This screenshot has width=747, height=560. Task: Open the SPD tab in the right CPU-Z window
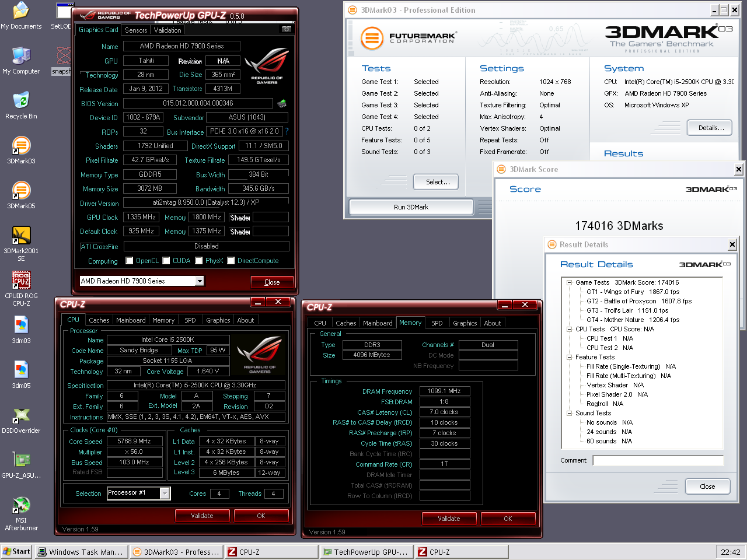(x=437, y=323)
